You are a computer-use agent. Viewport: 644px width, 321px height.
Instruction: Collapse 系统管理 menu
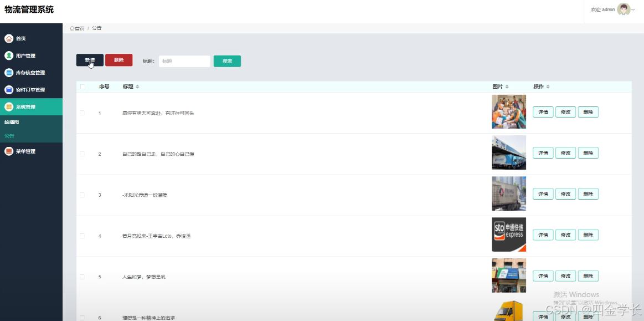tap(31, 107)
